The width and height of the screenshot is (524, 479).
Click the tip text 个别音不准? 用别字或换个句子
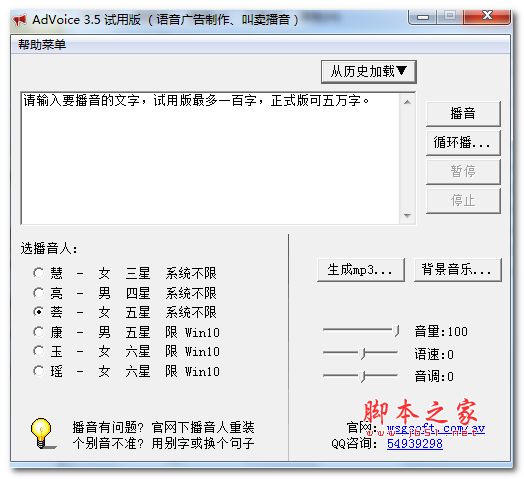pos(163,443)
